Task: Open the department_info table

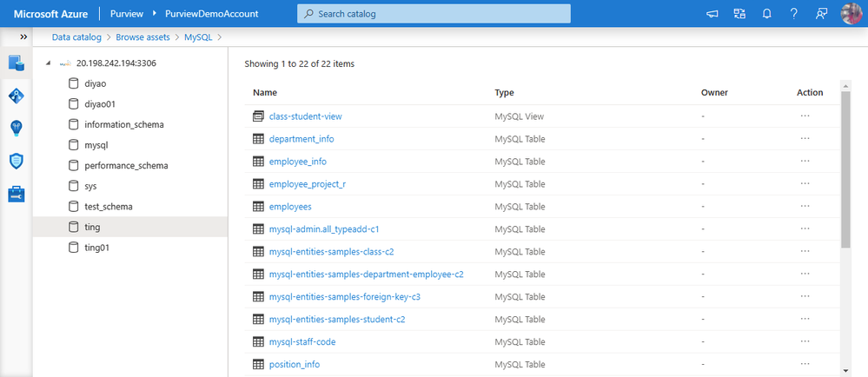Action: pos(301,139)
